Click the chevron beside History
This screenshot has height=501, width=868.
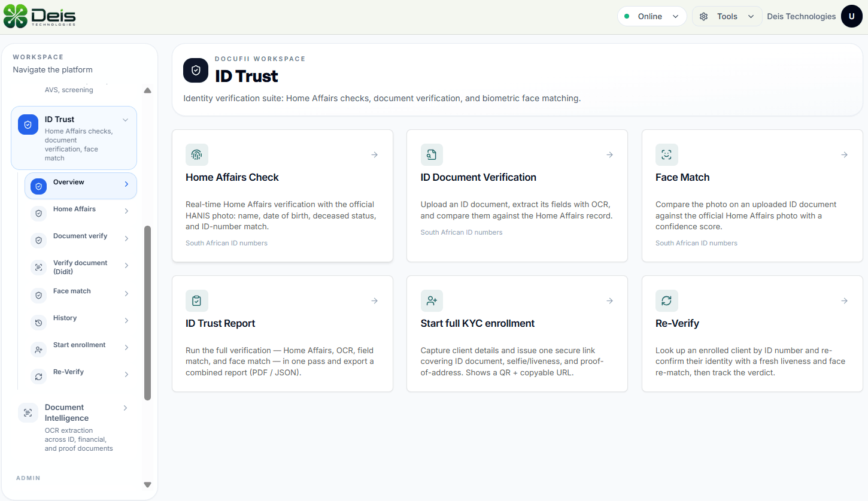(x=126, y=320)
